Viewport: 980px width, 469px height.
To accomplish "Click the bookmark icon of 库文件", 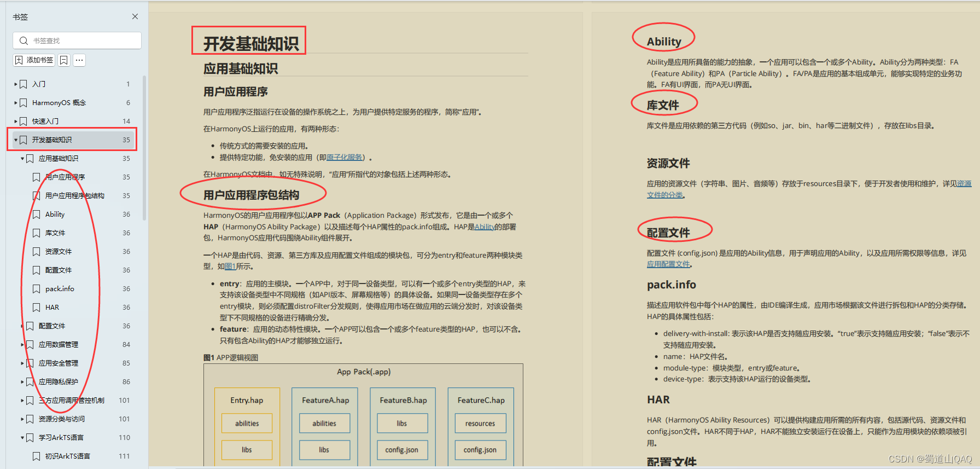I will [x=37, y=233].
